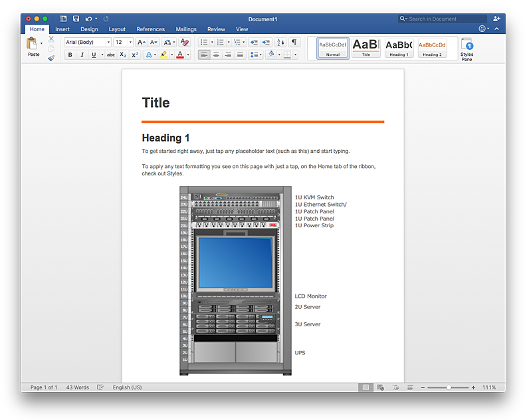This screenshot has width=525, height=420.
Task: Open the Styles Pane
Action: [x=467, y=49]
